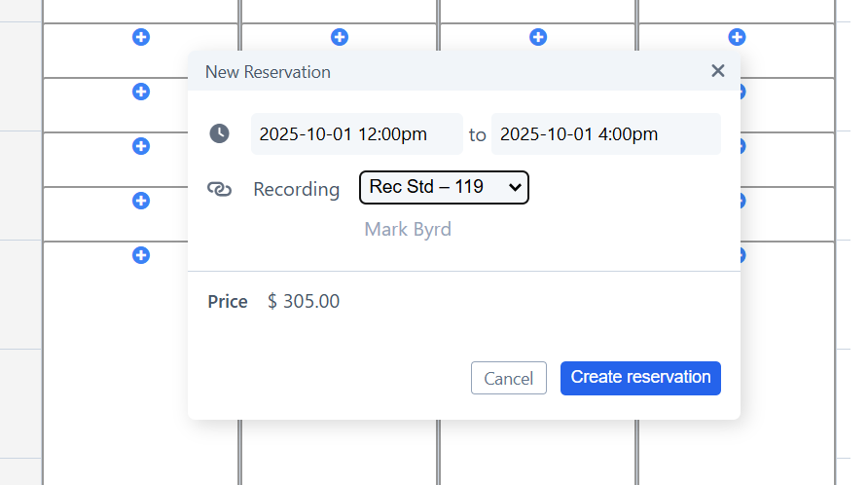
Task: Edit the start time 2025-10-01 12:00pm field
Action: pos(356,134)
